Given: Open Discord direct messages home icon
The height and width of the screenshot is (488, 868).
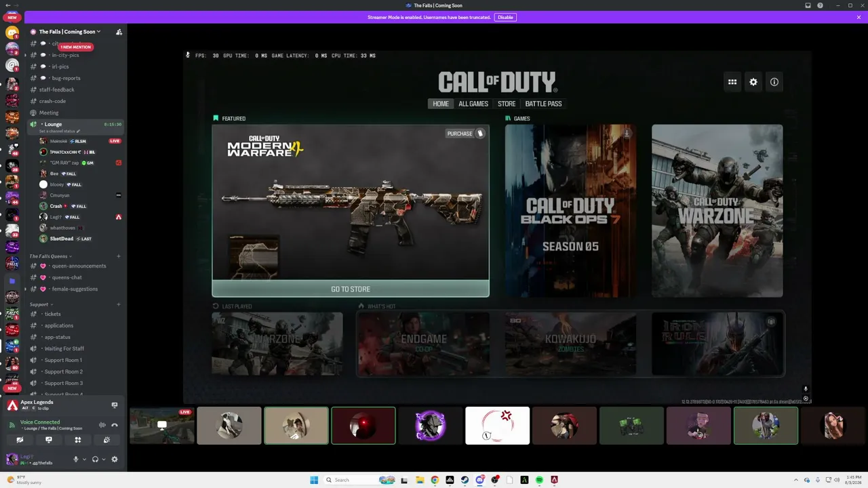Looking at the screenshot, I should [12, 33].
